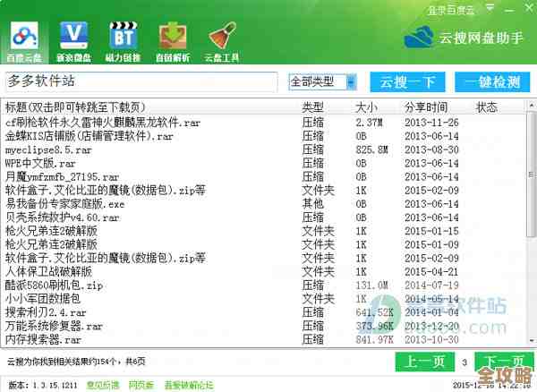This screenshot has width=537, height=392.
Task: Select the 金蝶KIS店铺版 rar result
Action: coord(264,136)
